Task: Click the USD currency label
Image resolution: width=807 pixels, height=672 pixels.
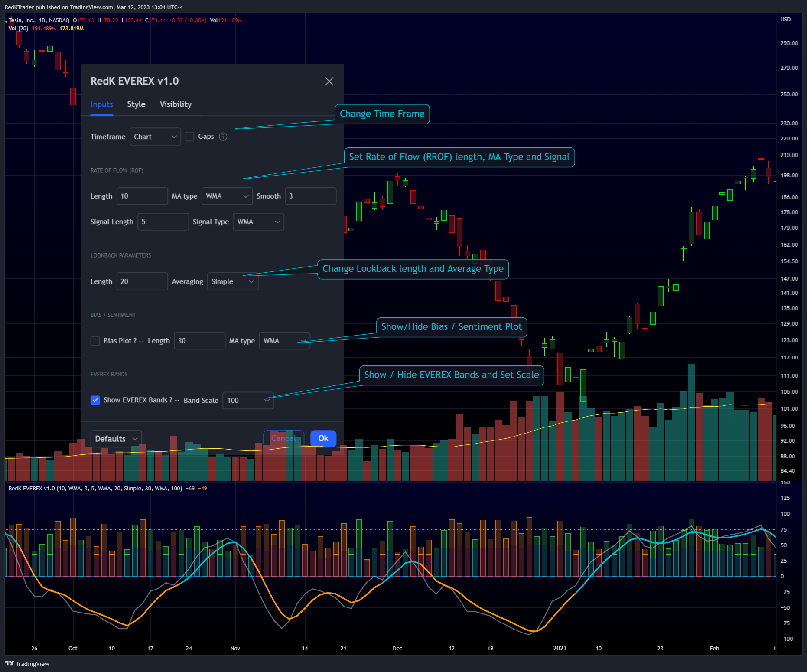Action: 785,20
